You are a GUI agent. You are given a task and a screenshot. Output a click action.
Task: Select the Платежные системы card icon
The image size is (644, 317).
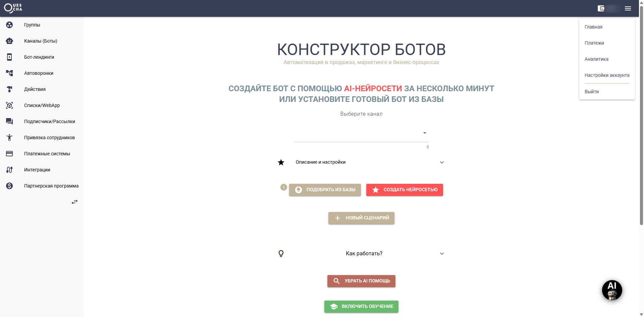[x=9, y=154]
